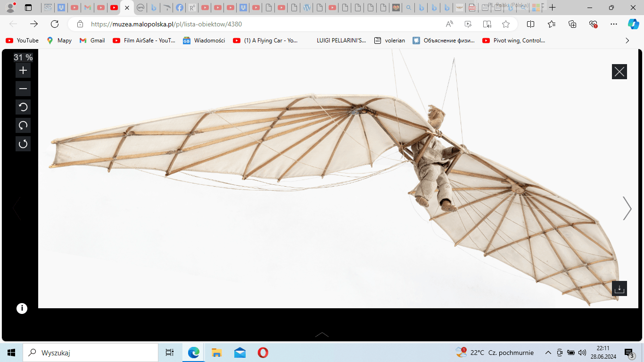Reset the image view using the bottom rotation icon
This screenshot has width=644, height=362.
(23, 144)
